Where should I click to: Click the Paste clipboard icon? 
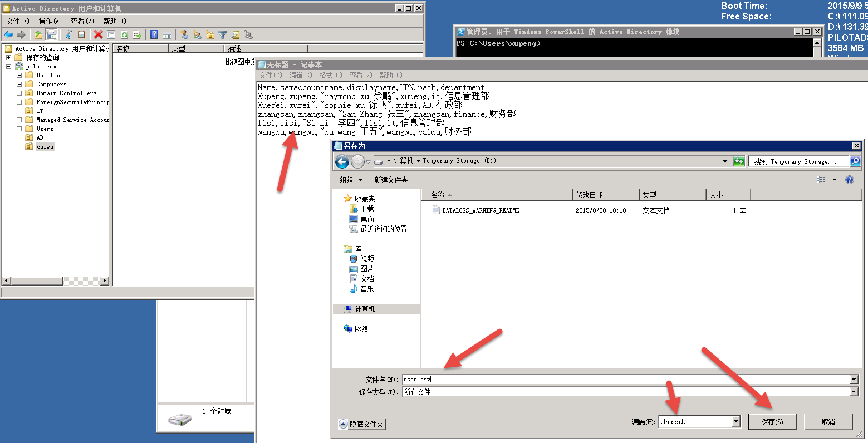pos(81,35)
